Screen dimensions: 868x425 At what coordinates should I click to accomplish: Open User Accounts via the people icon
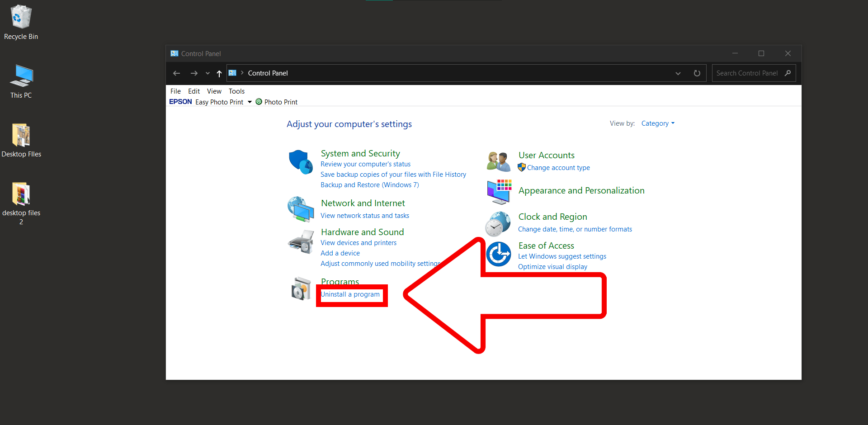(x=498, y=161)
